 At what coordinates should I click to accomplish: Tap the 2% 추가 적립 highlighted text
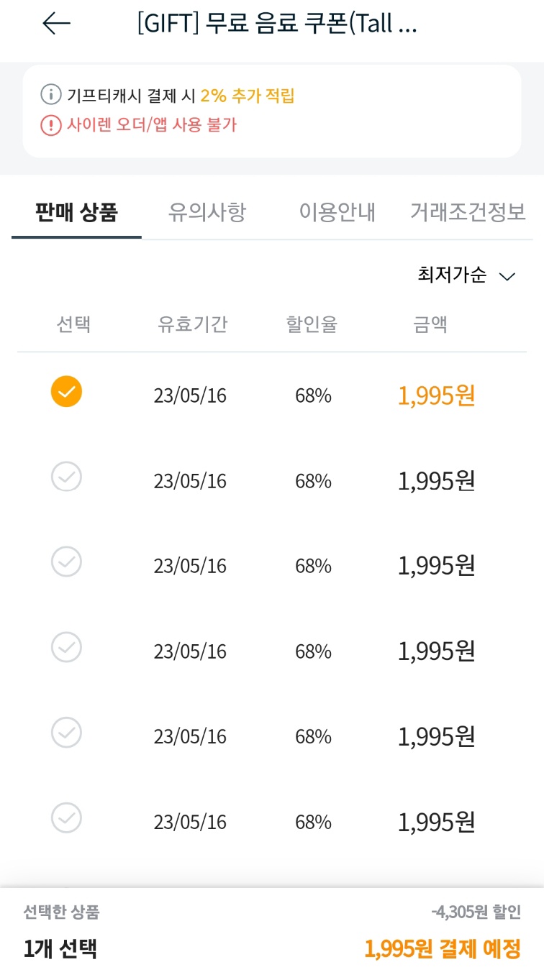tap(248, 95)
